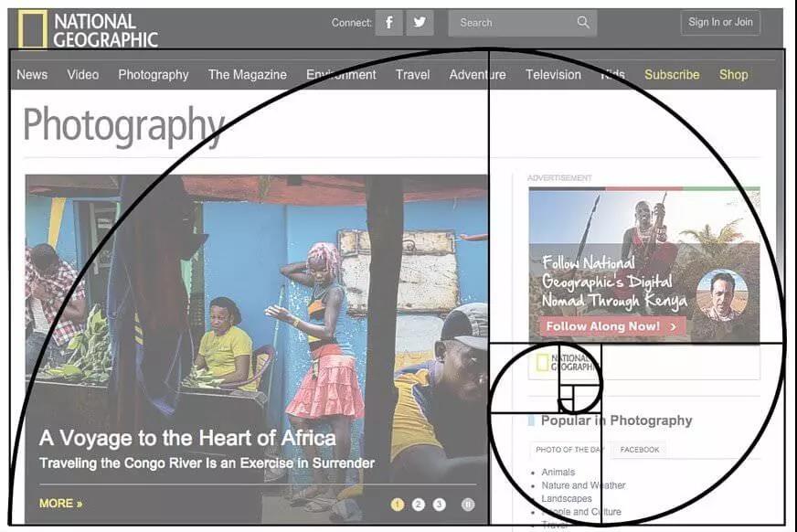Viewport: 797px width, 532px height.
Task: Open The Magazine menu item
Action: 248,75
